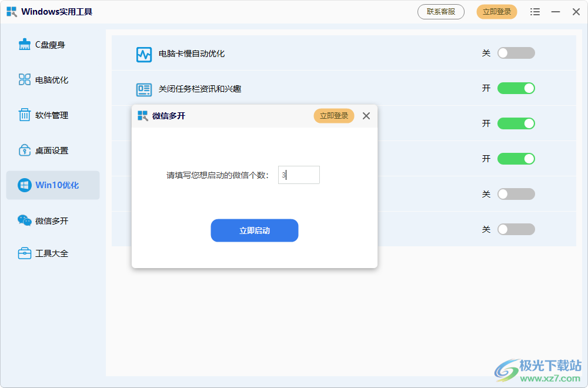Click 联系客服 button in title bar
Image resolution: width=588 pixels, height=388 pixels.
(440, 12)
